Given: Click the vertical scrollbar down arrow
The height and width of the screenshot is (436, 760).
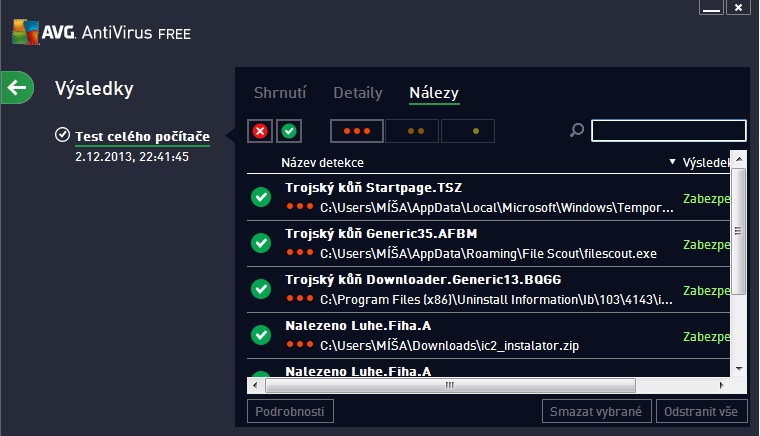Looking at the screenshot, I should point(739,369).
